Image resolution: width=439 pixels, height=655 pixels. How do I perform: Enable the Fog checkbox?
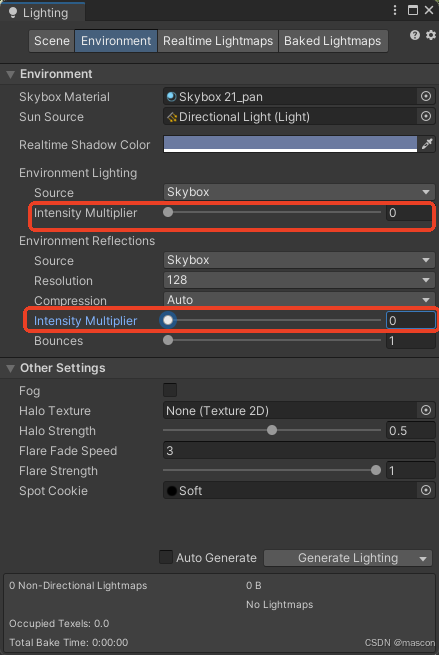point(170,390)
